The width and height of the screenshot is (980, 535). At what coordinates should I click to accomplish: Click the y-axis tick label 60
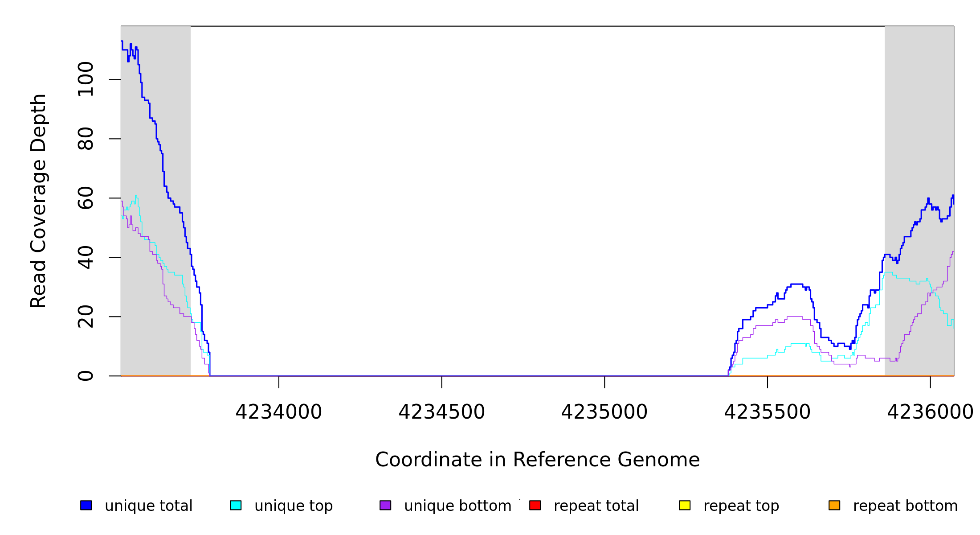[86, 198]
